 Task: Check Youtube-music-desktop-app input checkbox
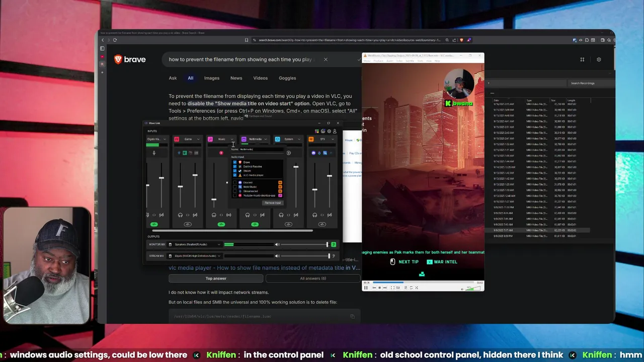click(235, 196)
